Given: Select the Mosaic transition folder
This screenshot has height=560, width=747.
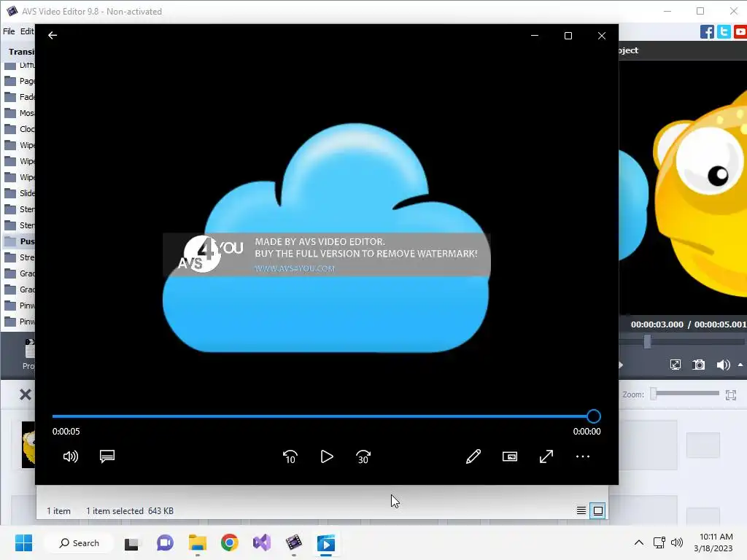Looking at the screenshot, I should tap(19, 113).
